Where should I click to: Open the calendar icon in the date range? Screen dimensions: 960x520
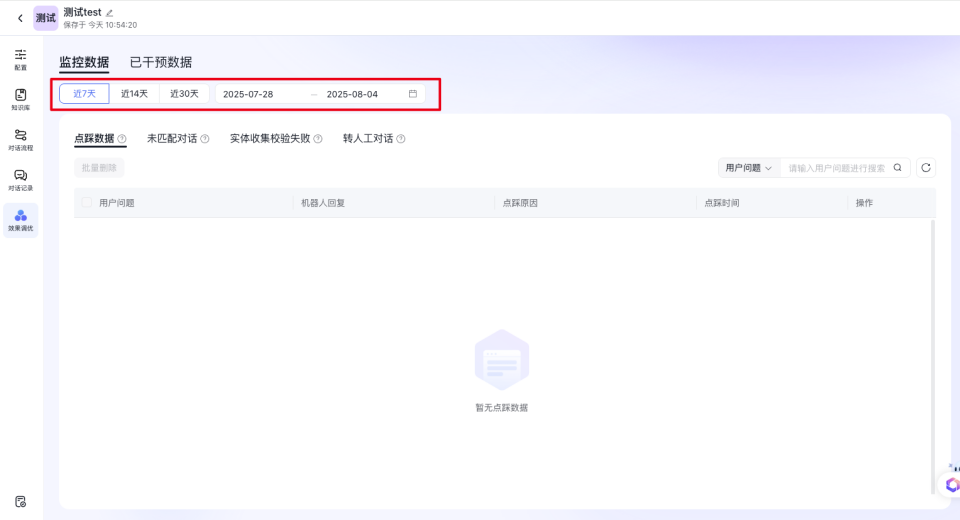(413, 94)
